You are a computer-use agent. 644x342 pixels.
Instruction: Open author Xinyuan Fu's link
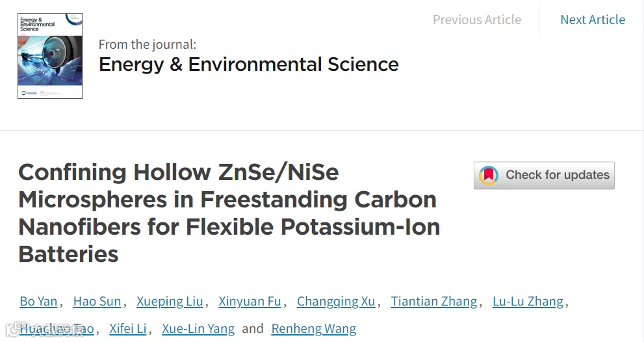click(x=250, y=301)
